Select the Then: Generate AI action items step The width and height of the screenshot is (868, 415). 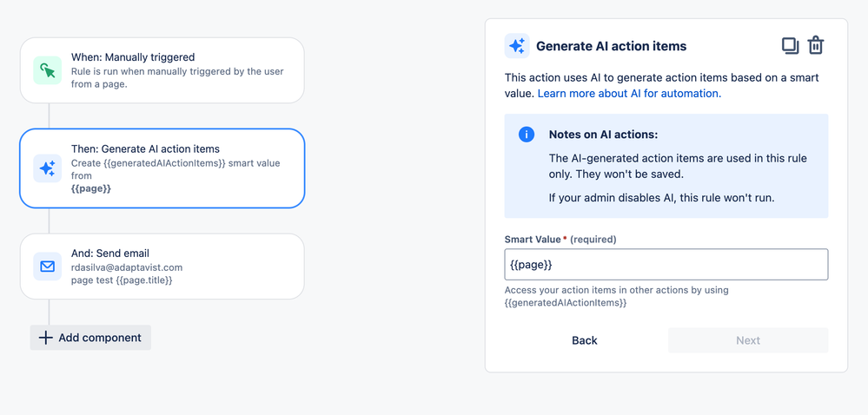pos(162,168)
